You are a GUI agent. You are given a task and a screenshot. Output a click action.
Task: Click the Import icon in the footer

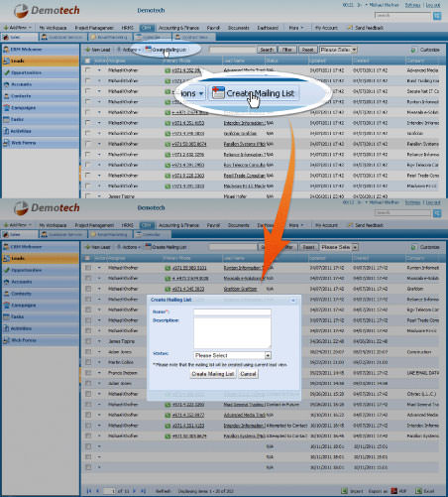[x=345, y=491]
